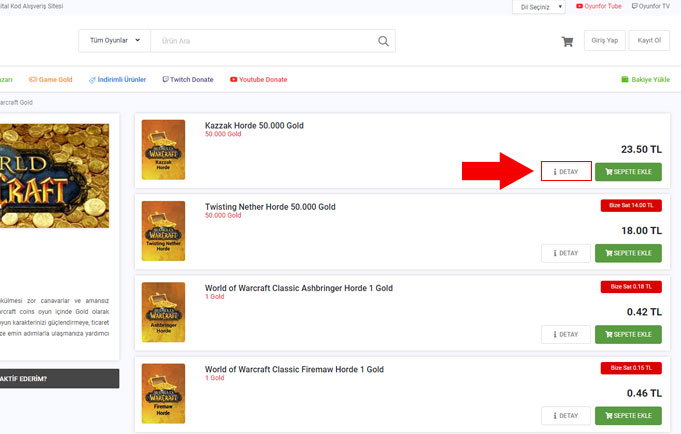Open the shopping cart icon

pos(567,42)
